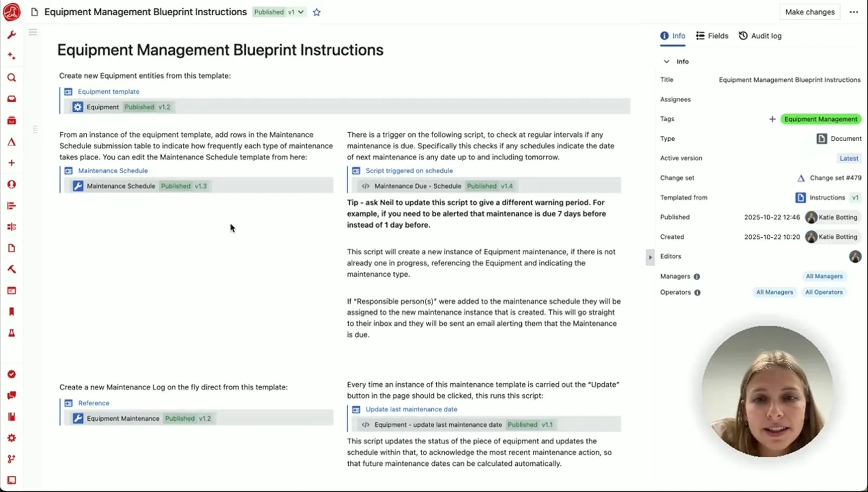Toggle the hamburger outline menu
This screenshot has height=492, width=868.
pyautogui.click(x=33, y=32)
